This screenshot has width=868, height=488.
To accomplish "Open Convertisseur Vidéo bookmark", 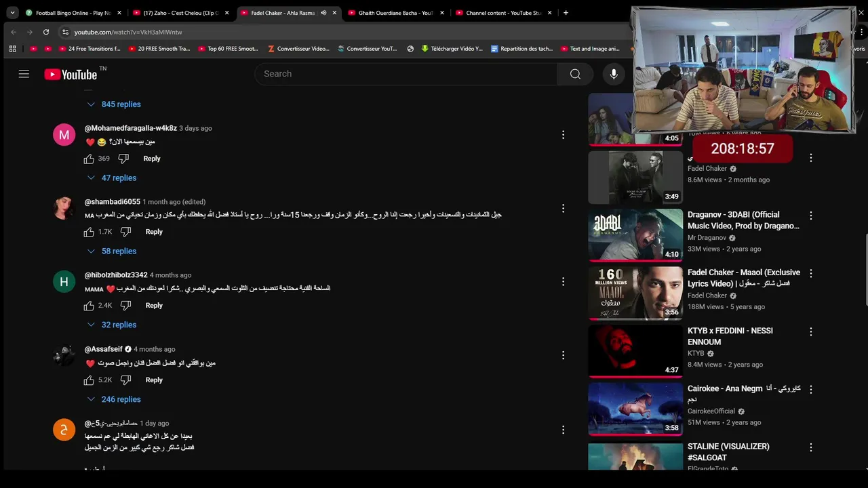I will (x=298, y=49).
